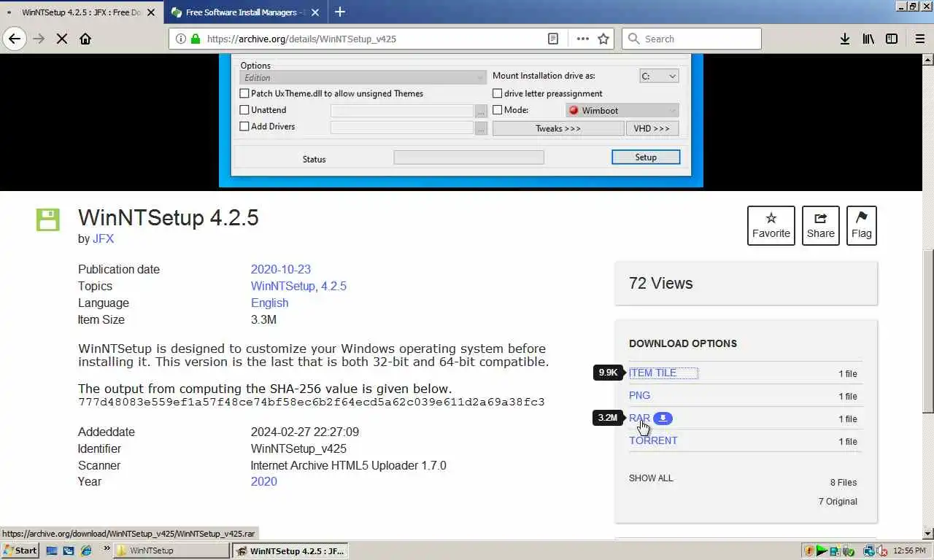Screen dimensions: 934x560
Task: Click muted volume tray icon
Action: point(882,551)
